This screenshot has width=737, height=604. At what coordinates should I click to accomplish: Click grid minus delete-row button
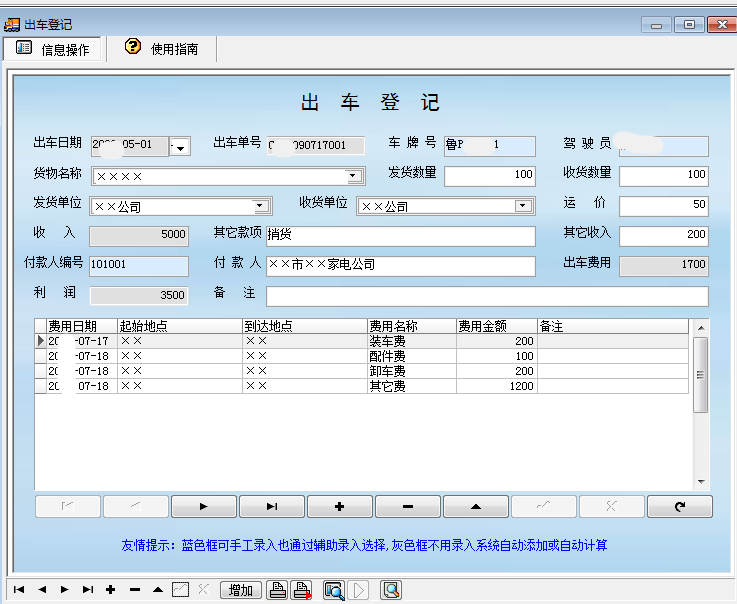click(x=408, y=506)
